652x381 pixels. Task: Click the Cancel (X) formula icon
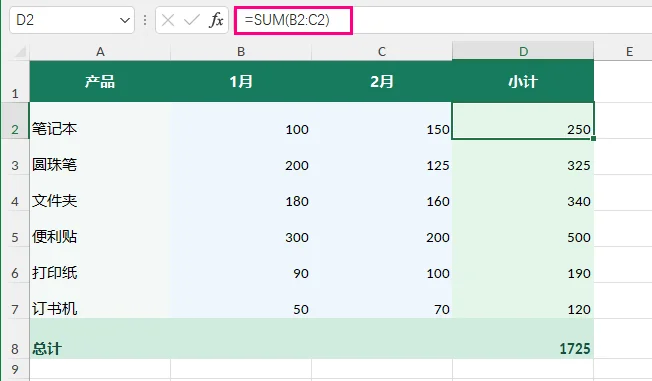pyautogui.click(x=168, y=20)
